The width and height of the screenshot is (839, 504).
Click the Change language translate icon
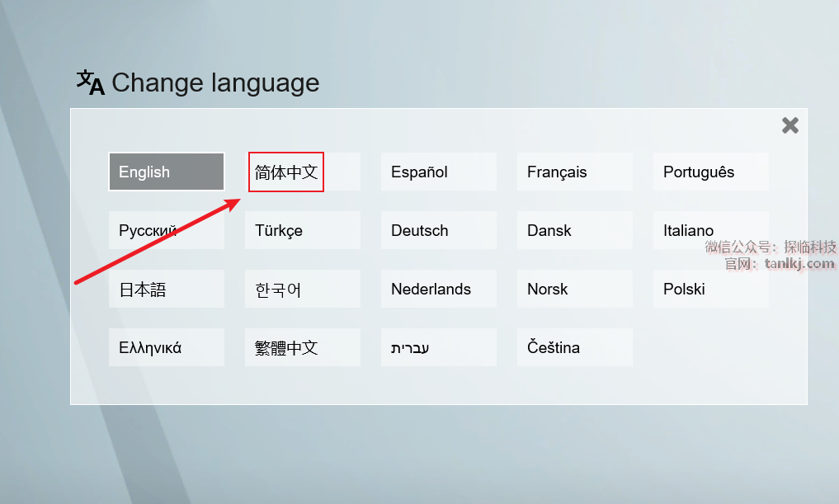click(x=90, y=82)
